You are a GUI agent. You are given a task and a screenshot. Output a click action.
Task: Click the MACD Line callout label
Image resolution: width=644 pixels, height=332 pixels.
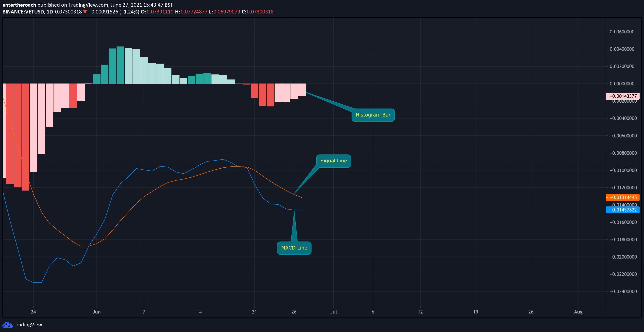[x=294, y=248]
